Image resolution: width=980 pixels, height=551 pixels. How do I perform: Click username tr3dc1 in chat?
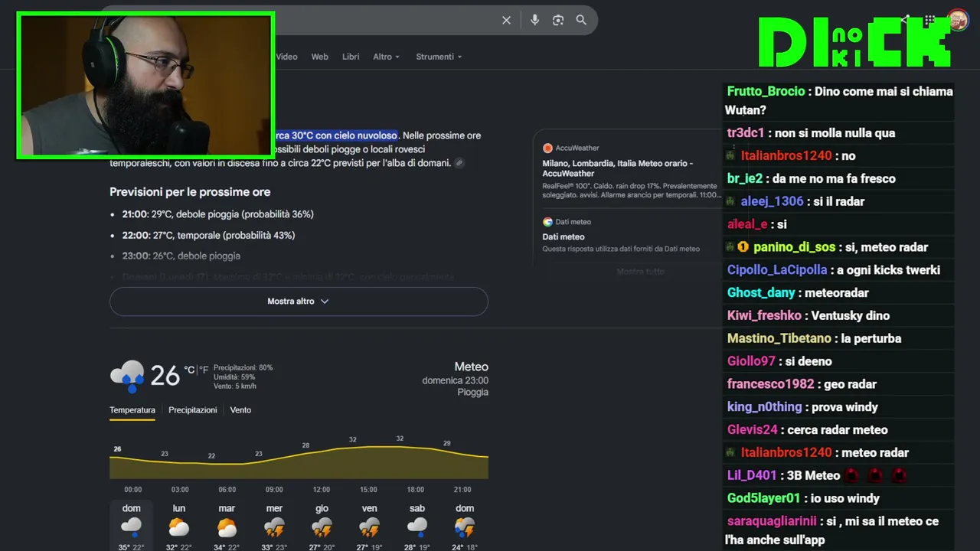746,133
